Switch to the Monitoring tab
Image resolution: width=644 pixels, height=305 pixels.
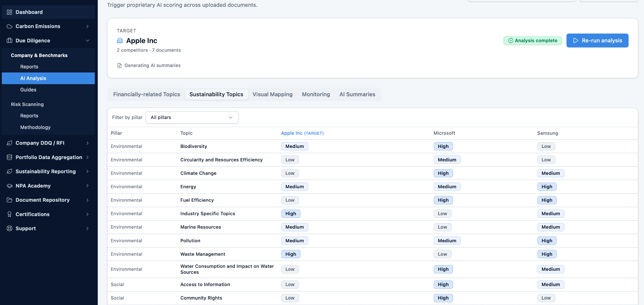pos(316,94)
